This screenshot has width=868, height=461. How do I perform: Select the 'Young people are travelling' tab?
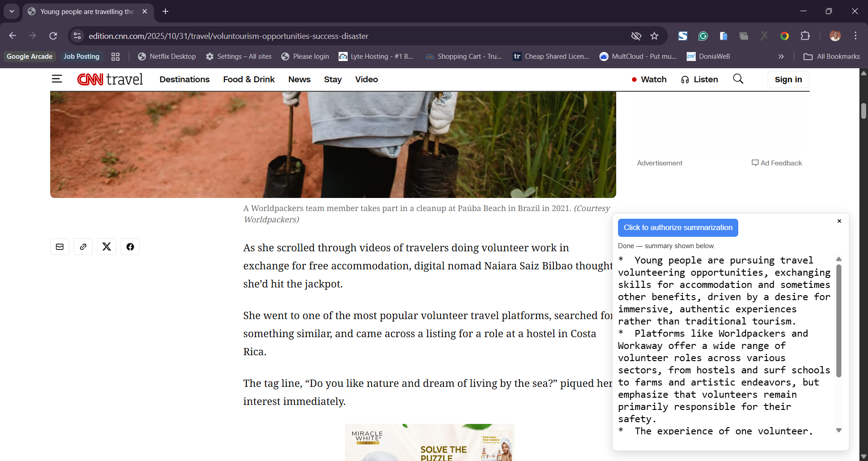point(88,11)
